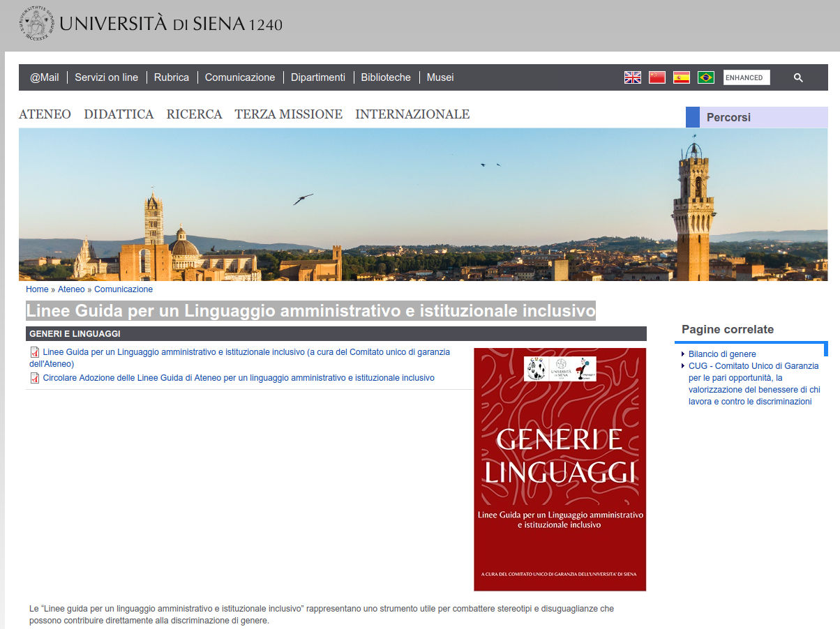Click the ENHANCED search input field
The width and height of the screenshot is (840, 629).
[747, 77]
